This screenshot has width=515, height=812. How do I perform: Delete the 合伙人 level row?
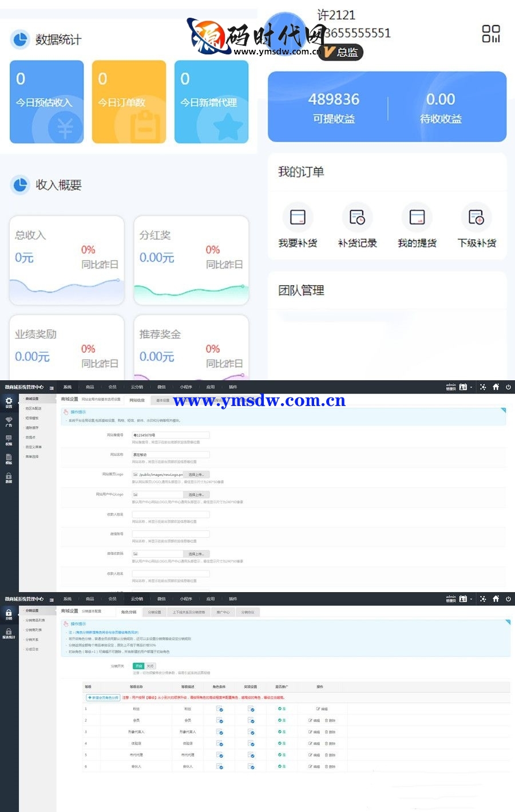330,766
